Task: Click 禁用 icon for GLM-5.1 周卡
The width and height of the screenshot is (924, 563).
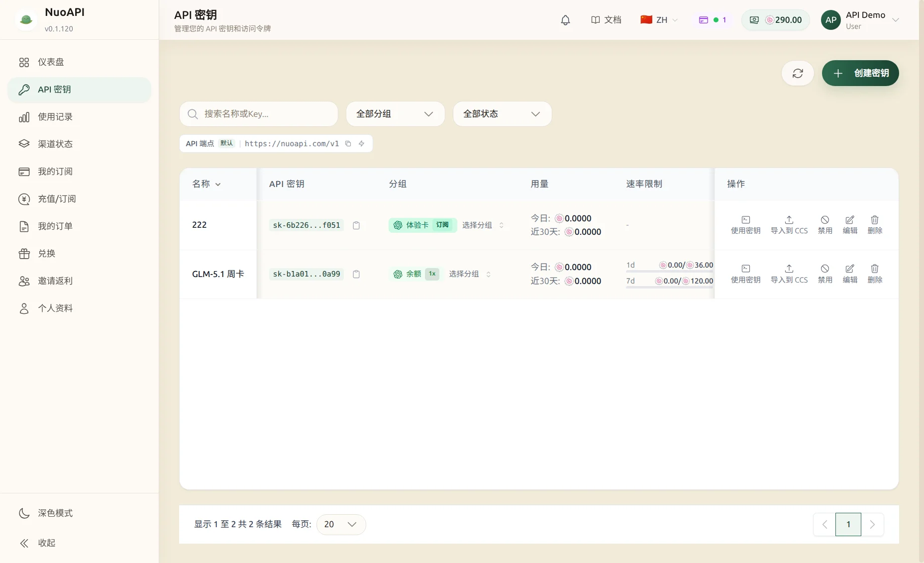Action: click(825, 274)
